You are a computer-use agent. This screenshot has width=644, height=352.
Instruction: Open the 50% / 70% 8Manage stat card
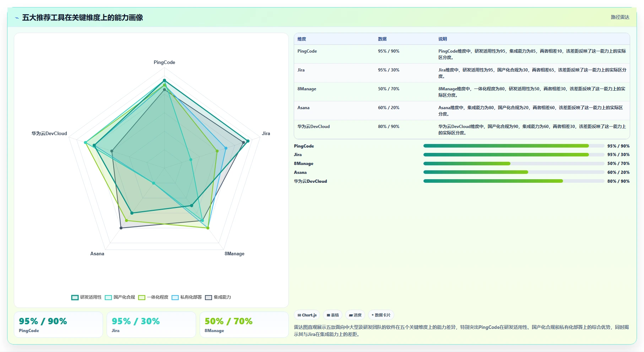point(244,325)
